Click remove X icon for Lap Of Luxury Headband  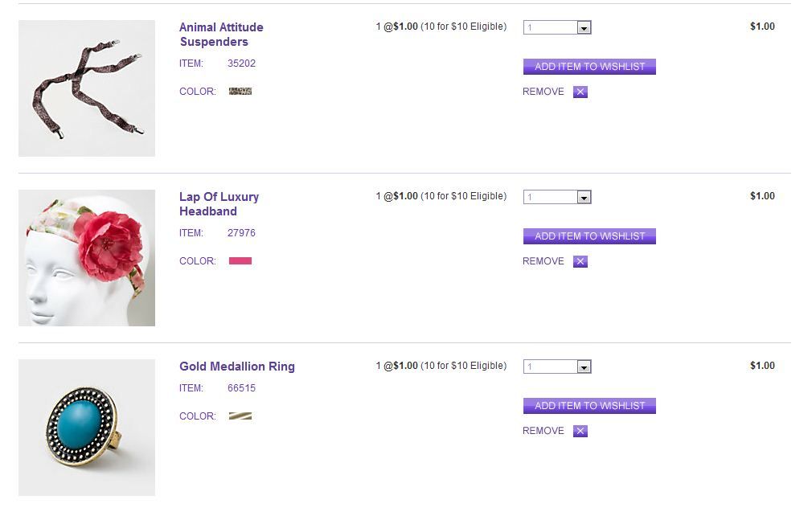[580, 261]
